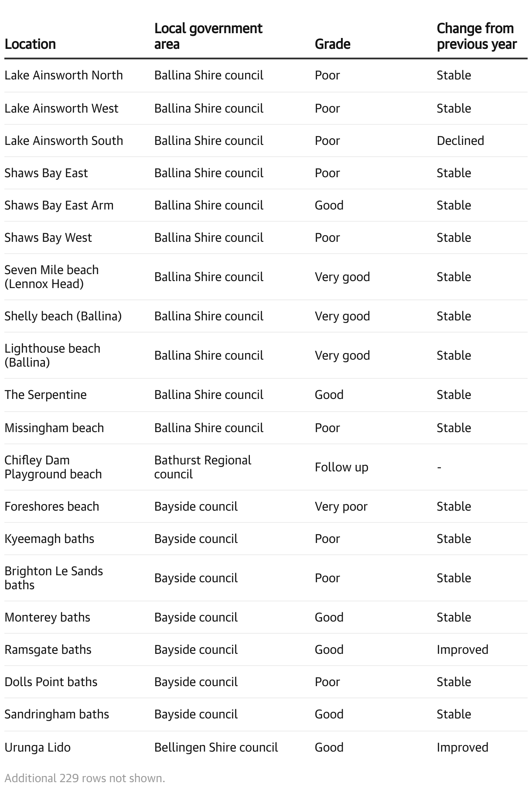Sort by the Grade column header
Image resolution: width=532 pixels, height=790 pixels.
pyautogui.click(x=332, y=44)
